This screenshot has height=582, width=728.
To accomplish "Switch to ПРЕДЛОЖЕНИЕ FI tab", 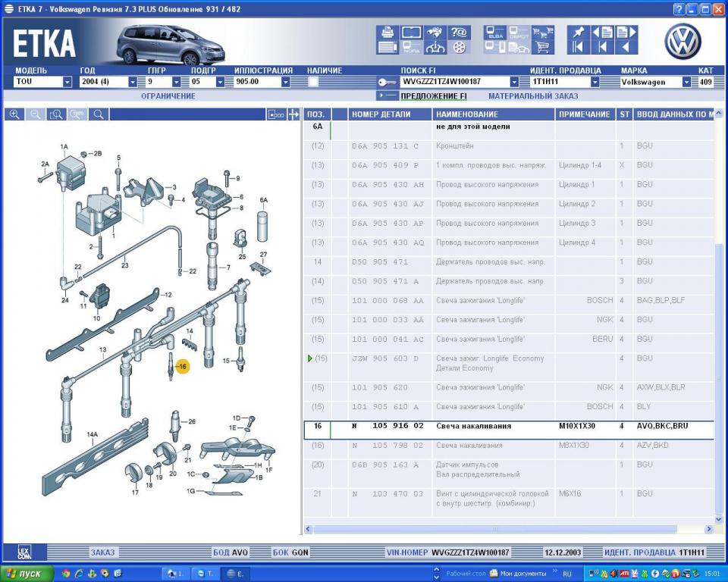I will pyautogui.click(x=434, y=96).
